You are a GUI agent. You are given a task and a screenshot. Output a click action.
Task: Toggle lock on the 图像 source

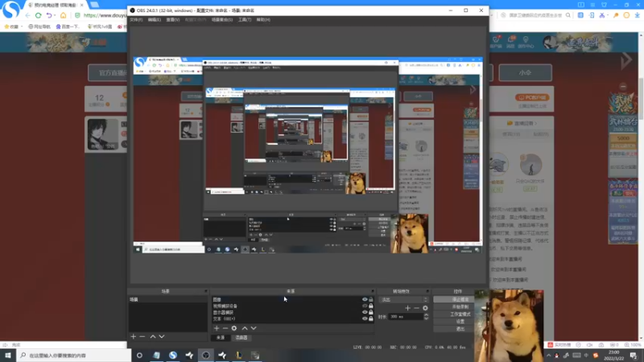pyautogui.click(x=371, y=299)
